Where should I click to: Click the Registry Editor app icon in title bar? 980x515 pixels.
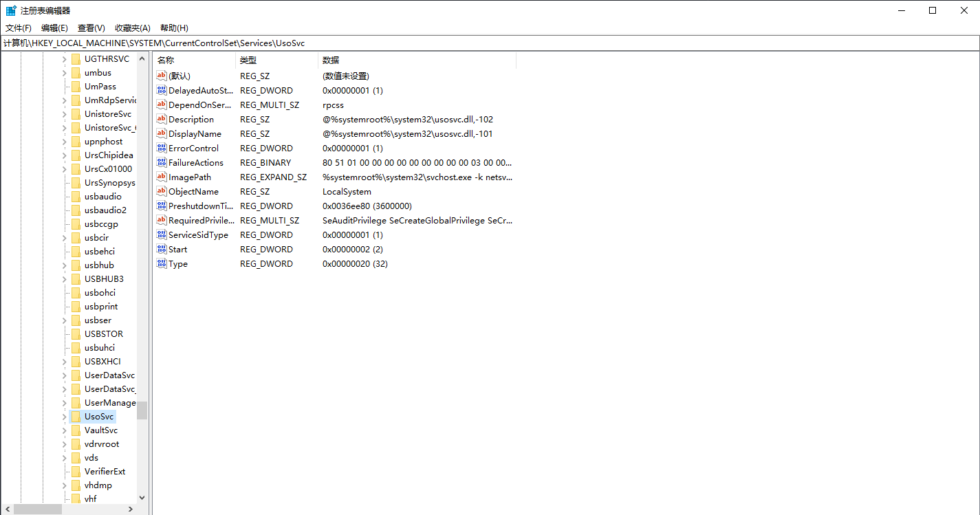[x=11, y=10]
